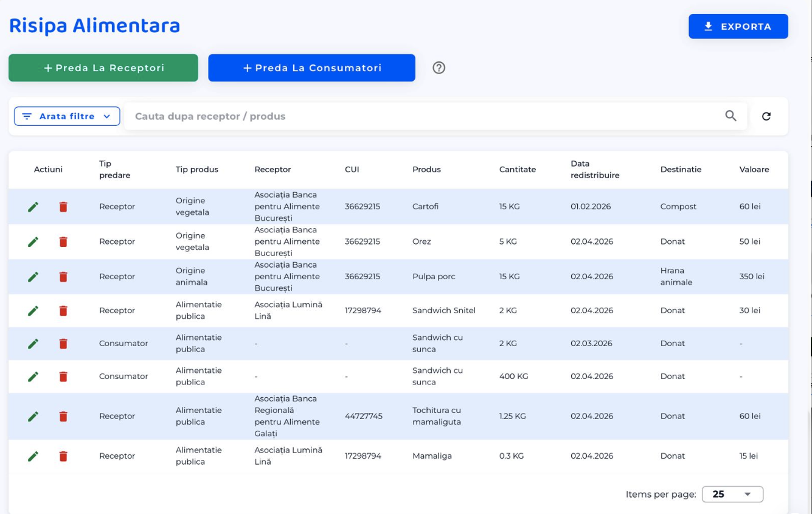Click the Cantitate column header
This screenshot has height=514, width=812.
(x=517, y=170)
